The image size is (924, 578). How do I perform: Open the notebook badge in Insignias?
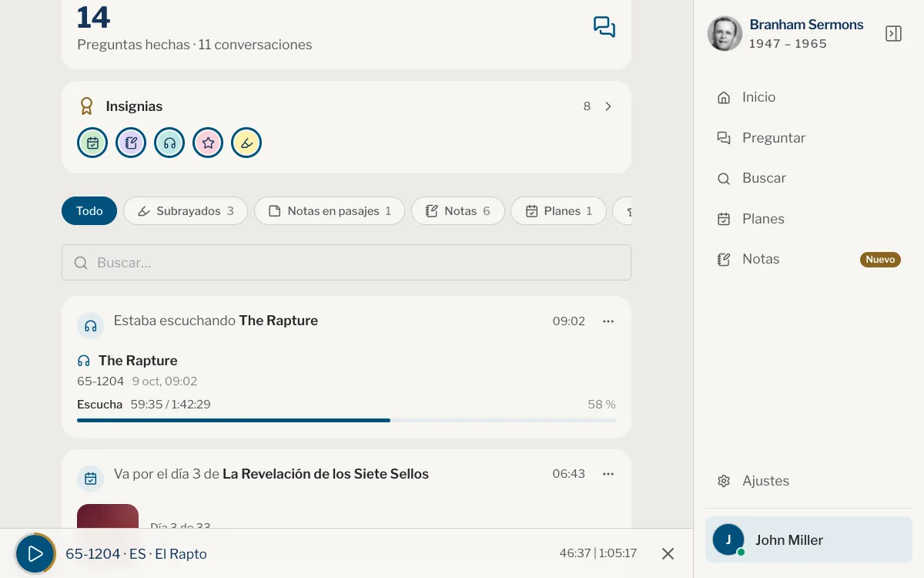pos(131,143)
